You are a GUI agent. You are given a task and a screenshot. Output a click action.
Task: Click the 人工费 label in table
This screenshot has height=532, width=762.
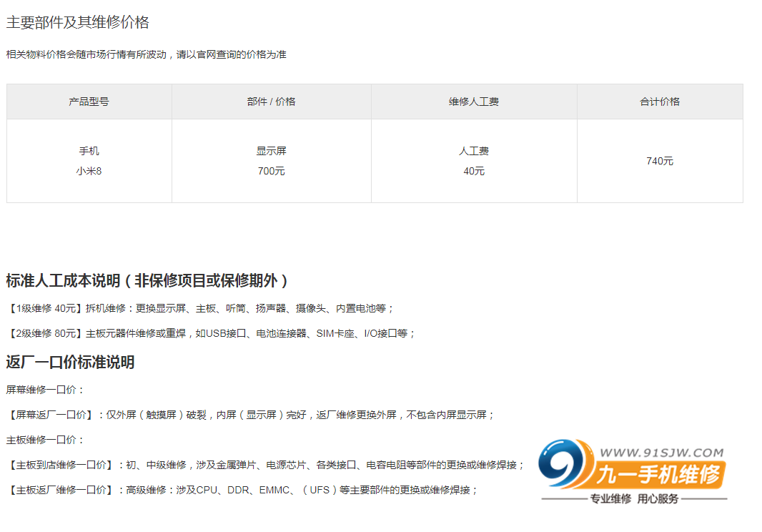[474, 152]
